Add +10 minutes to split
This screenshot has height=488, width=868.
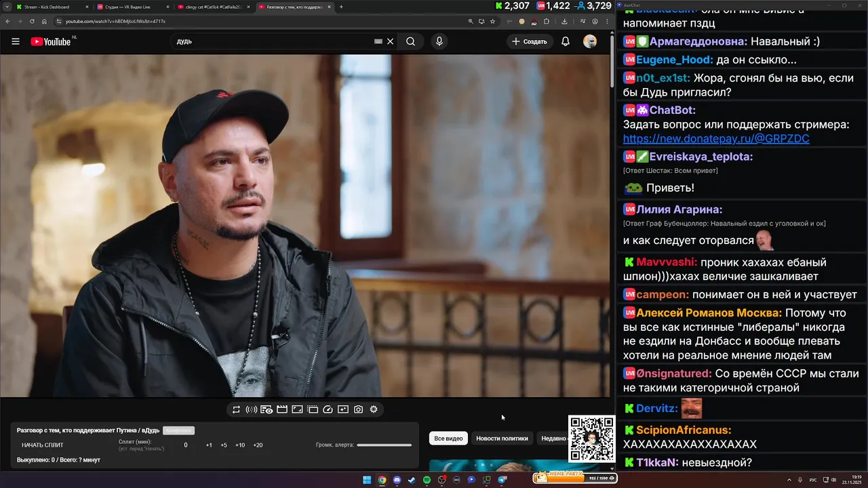click(x=240, y=445)
